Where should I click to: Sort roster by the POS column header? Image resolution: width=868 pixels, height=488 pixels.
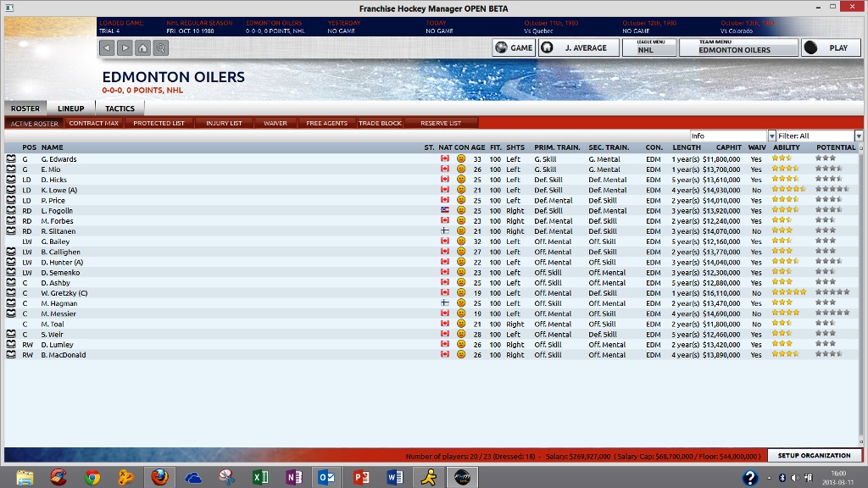click(x=30, y=147)
